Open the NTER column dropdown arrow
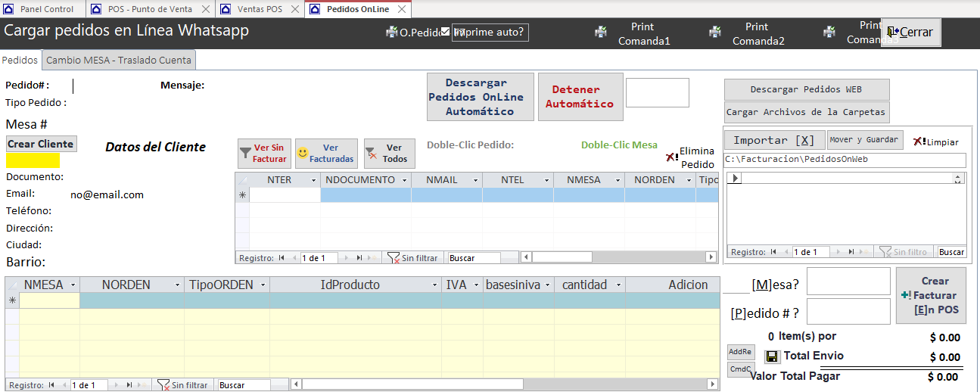This screenshot has height=392, width=980. point(313,180)
